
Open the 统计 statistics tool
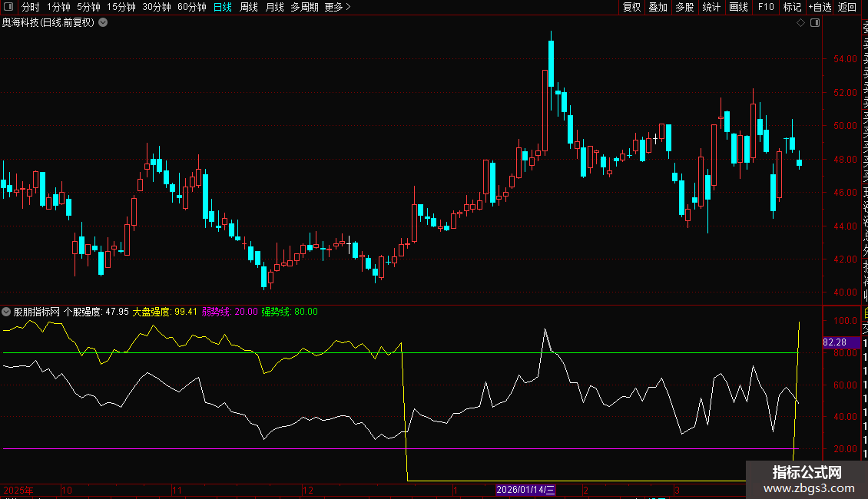[711, 7]
